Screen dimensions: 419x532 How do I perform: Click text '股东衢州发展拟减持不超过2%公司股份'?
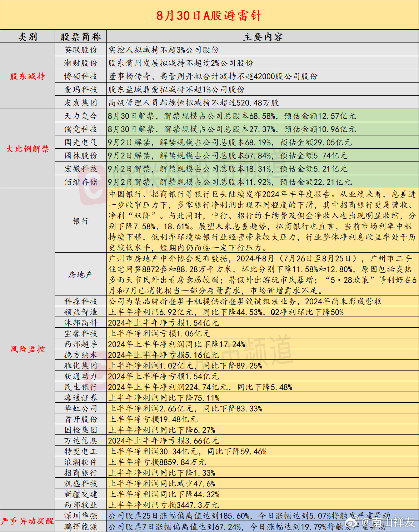coord(181,63)
